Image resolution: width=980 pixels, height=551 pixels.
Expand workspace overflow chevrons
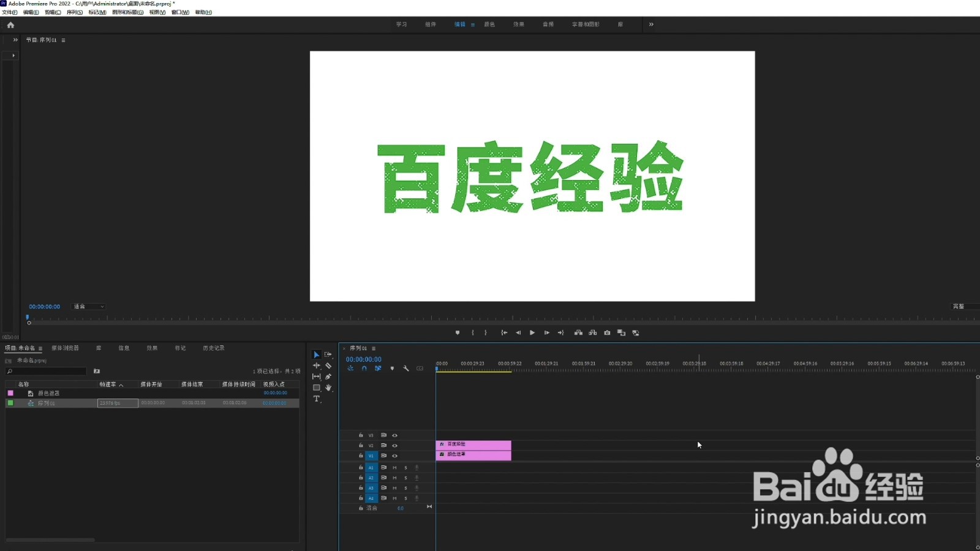point(651,24)
